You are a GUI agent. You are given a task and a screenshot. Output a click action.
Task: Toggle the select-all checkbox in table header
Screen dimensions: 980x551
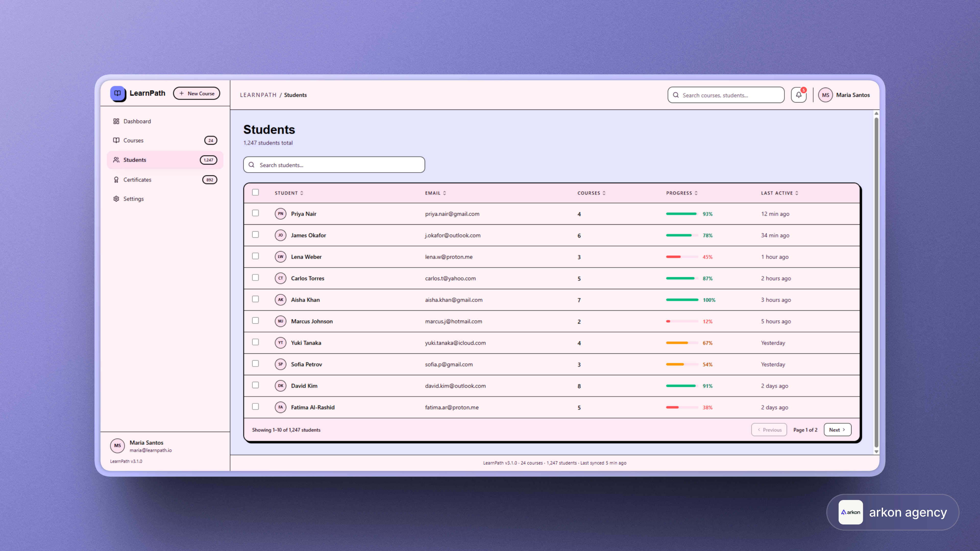coord(255,192)
